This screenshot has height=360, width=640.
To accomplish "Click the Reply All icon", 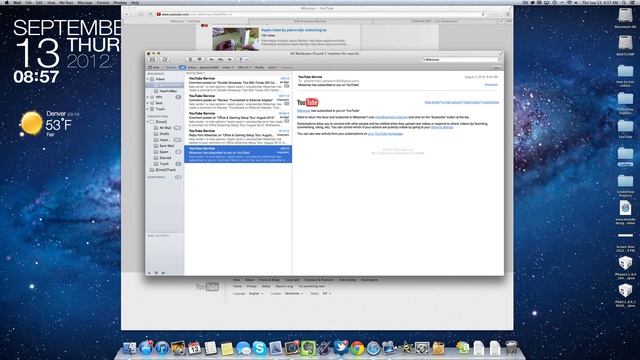I will click(x=220, y=60).
